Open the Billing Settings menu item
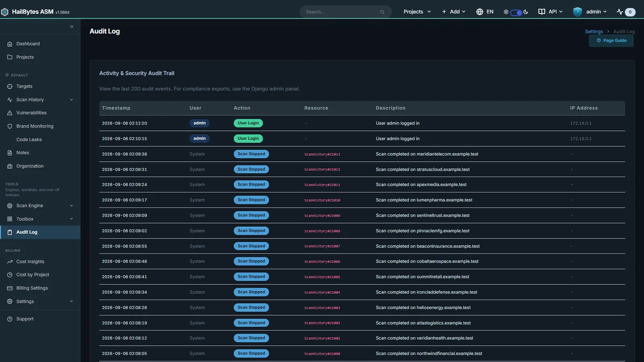The height and width of the screenshot is (362, 644). point(40,288)
